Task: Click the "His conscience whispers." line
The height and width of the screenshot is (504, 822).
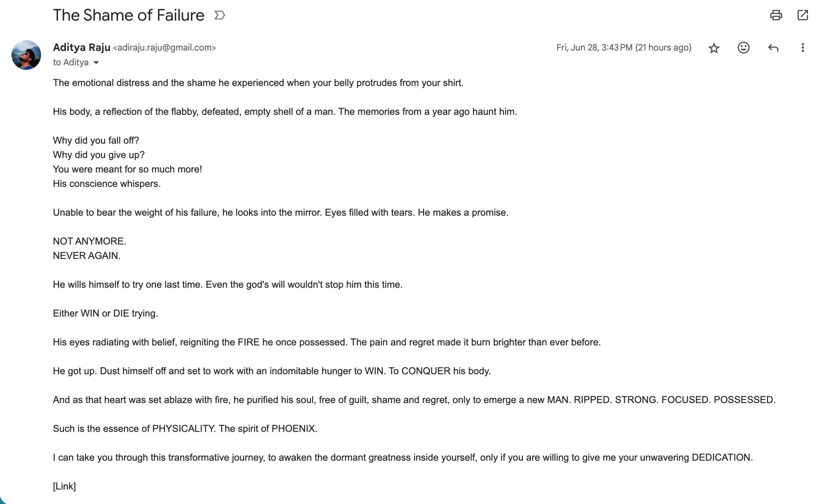Action: click(106, 184)
